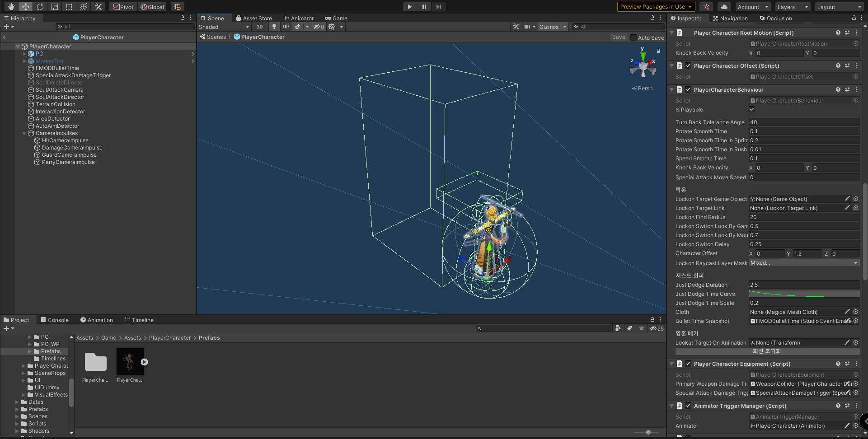This screenshot has height=439, width=868.
Task: Select the Rect transform tool
Action: (x=69, y=7)
